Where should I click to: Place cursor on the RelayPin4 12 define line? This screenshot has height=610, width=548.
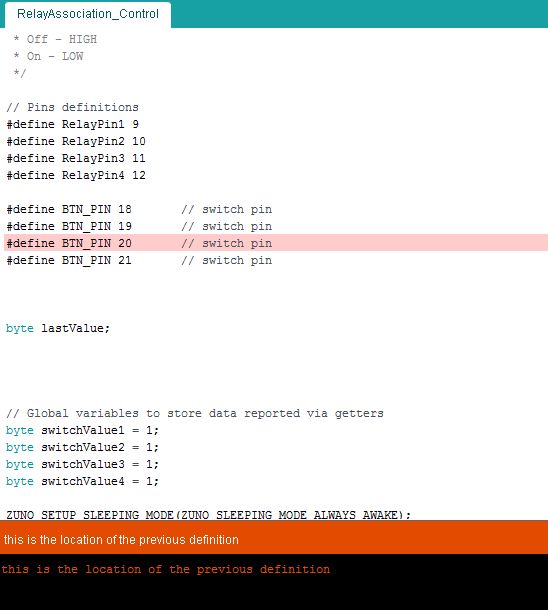pyautogui.click(x=76, y=175)
